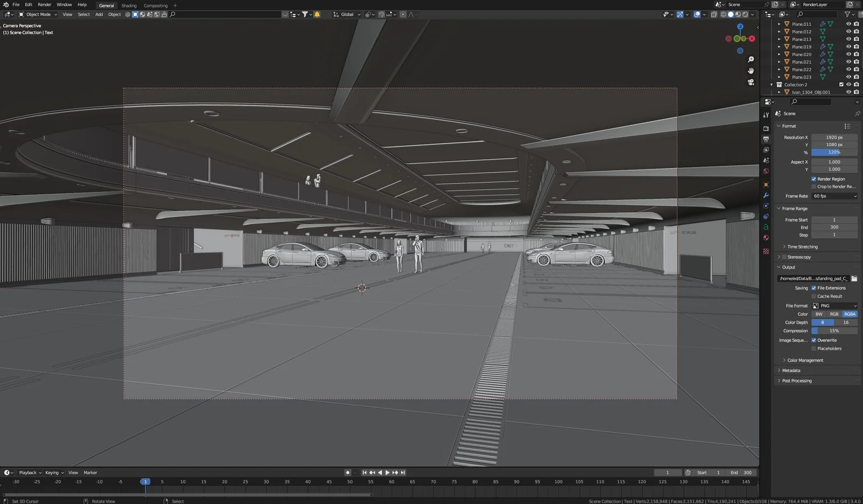Switch to the Shading workspace tab

tap(129, 5)
